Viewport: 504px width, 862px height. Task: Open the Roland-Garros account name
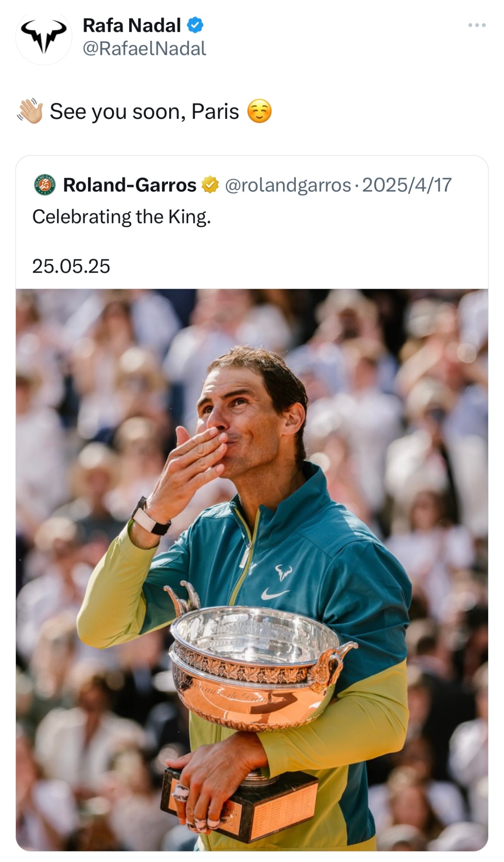(x=130, y=185)
